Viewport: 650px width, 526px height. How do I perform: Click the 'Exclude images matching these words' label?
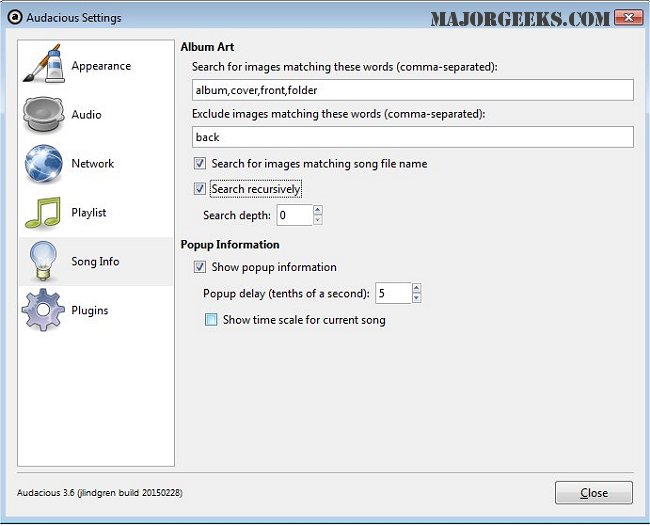click(x=338, y=114)
